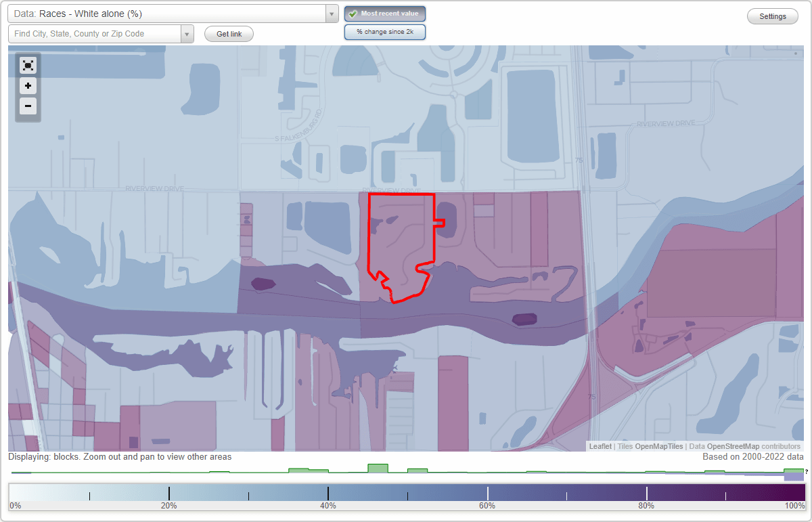This screenshot has width=812, height=522.
Task: Click the fit-to-extent map icon
Action: pos(28,65)
